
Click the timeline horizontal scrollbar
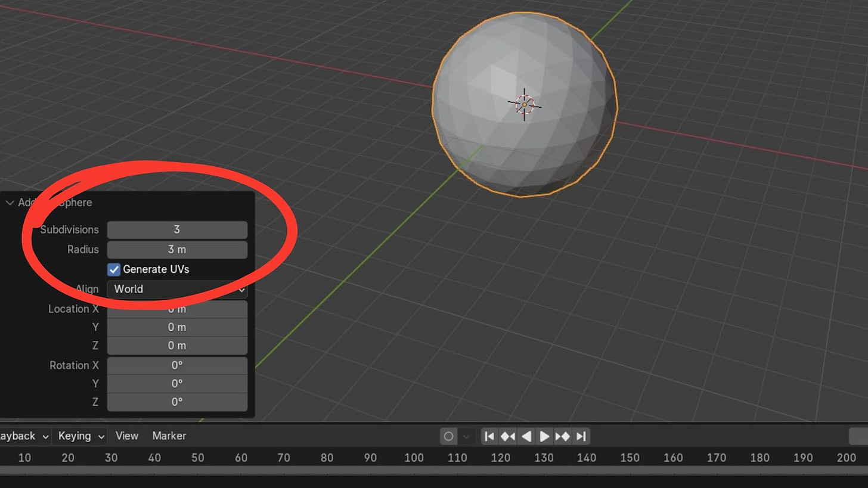(434, 471)
